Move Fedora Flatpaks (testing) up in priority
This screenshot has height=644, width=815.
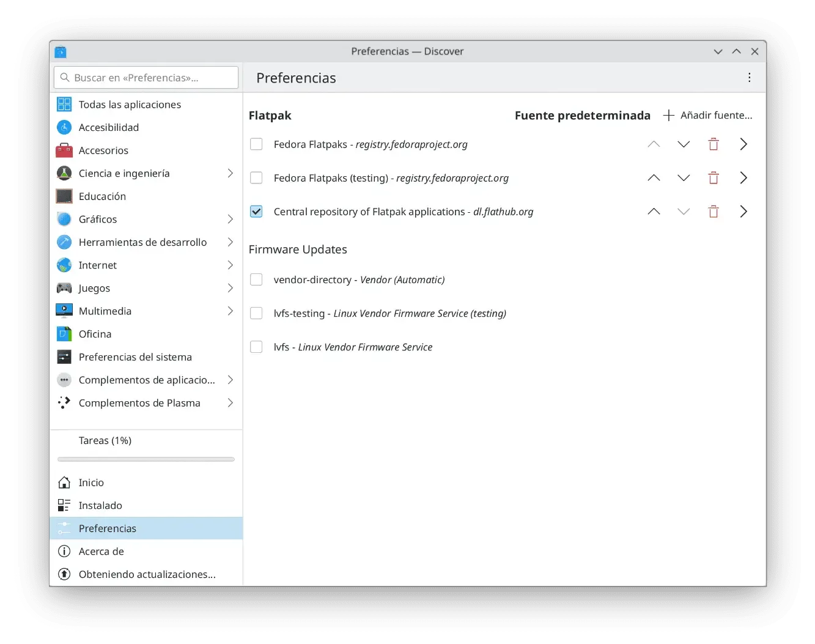(x=654, y=178)
